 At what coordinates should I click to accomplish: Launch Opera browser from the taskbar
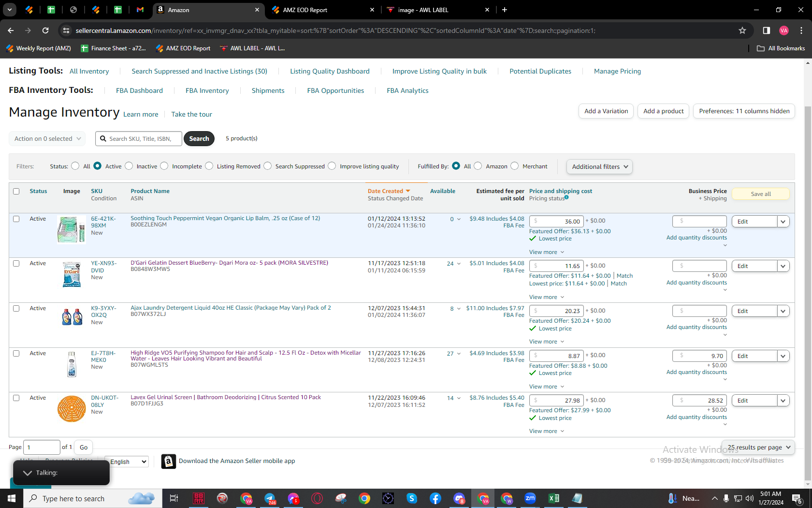(x=317, y=498)
